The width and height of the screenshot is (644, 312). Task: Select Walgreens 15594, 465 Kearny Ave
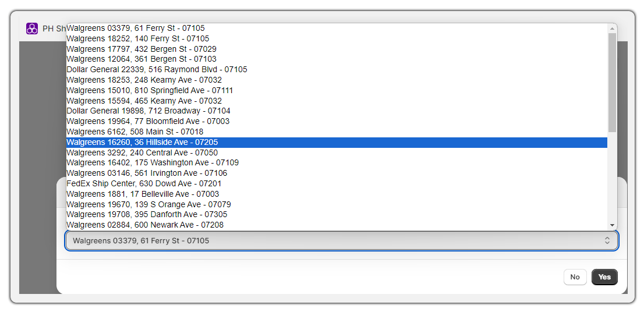(337, 101)
